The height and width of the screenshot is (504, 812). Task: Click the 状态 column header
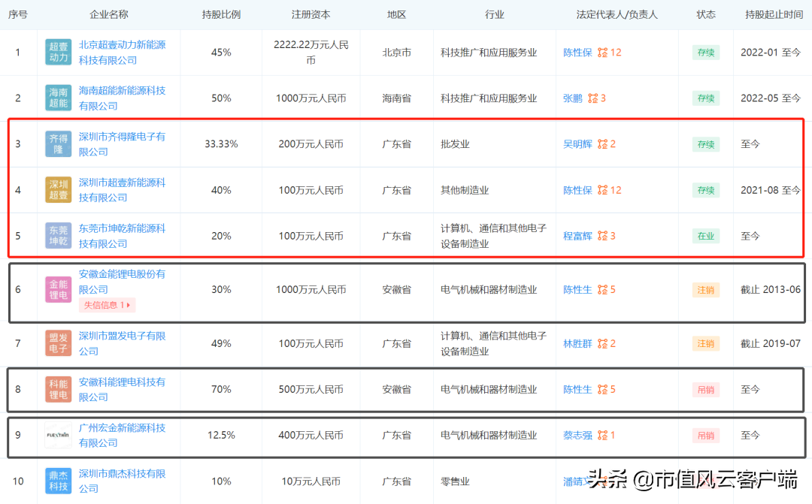[x=706, y=14]
